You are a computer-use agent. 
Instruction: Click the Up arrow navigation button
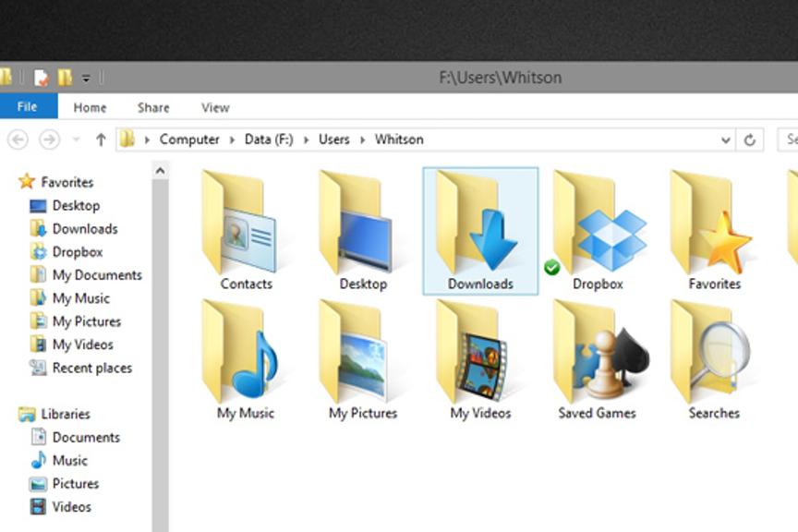(101, 139)
